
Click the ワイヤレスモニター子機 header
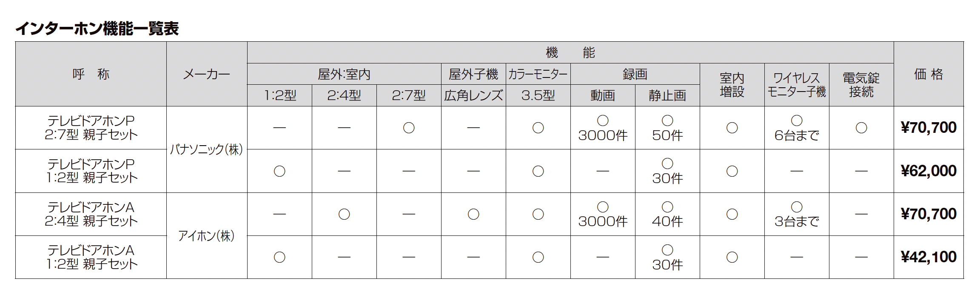(x=797, y=85)
